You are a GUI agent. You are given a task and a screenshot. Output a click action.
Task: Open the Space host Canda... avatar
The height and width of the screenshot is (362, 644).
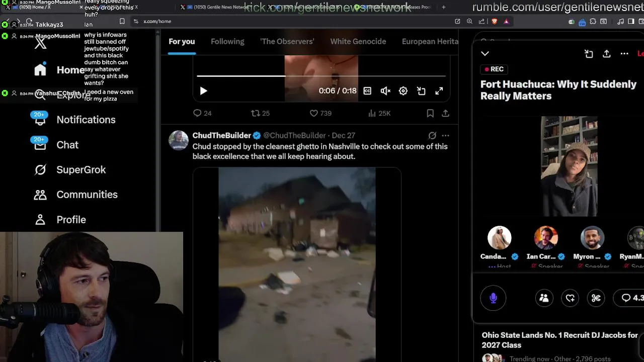(500, 238)
